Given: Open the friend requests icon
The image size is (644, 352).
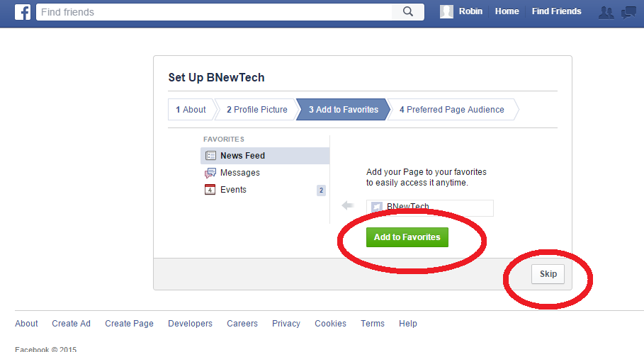Looking at the screenshot, I should (606, 12).
